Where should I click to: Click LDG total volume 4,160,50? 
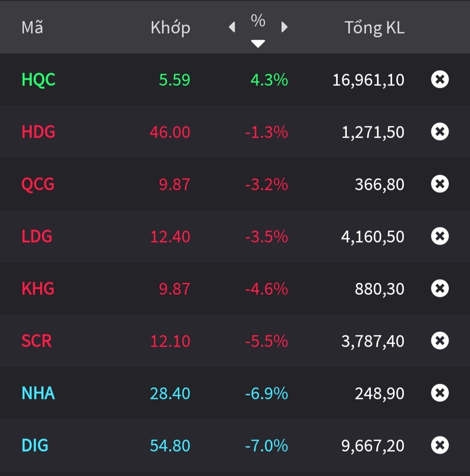tap(373, 236)
